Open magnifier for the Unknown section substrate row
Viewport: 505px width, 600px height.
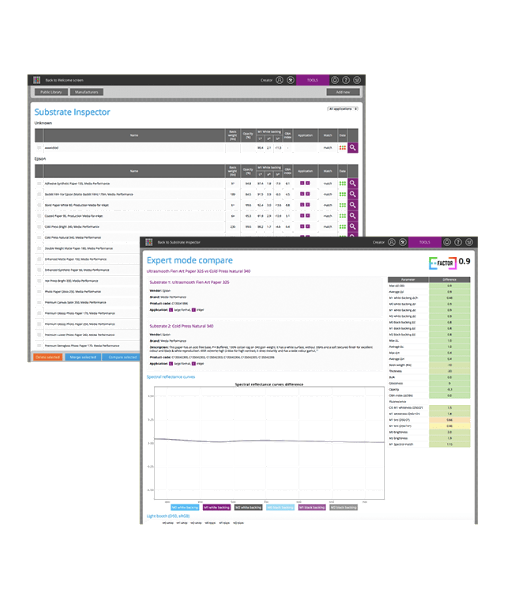click(x=353, y=148)
